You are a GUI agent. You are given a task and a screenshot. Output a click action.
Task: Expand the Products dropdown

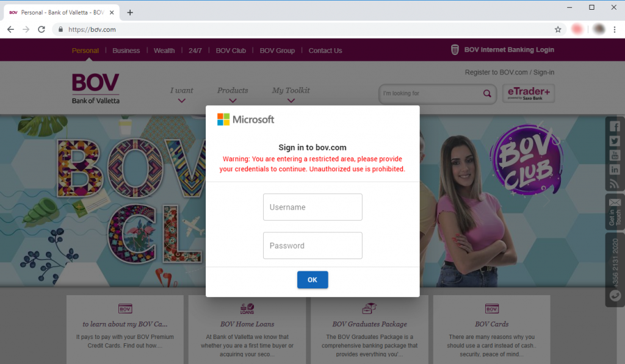click(233, 95)
